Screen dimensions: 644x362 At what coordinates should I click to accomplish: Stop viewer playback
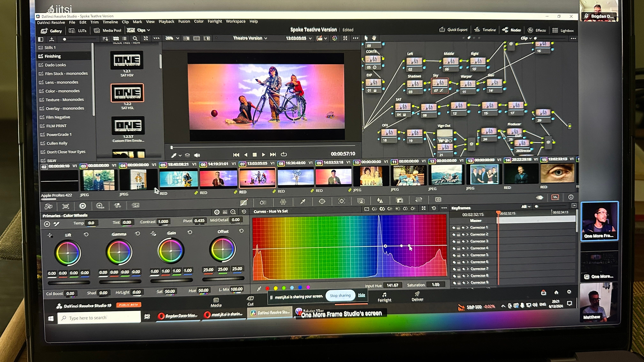point(254,155)
